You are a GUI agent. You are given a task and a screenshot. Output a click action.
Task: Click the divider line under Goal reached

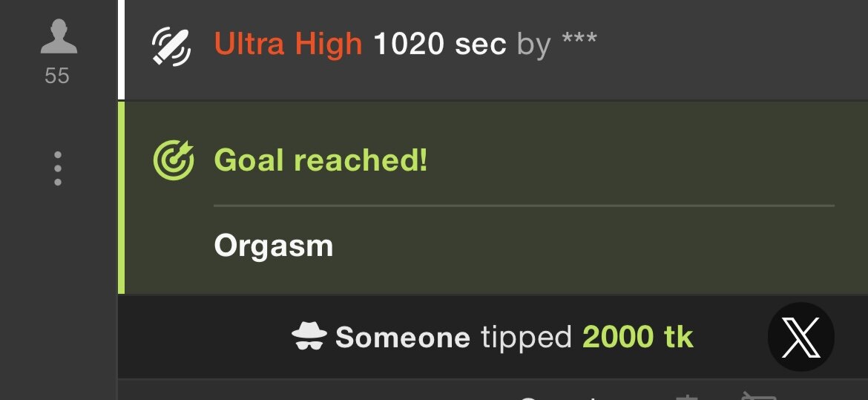pyautogui.click(x=524, y=206)
